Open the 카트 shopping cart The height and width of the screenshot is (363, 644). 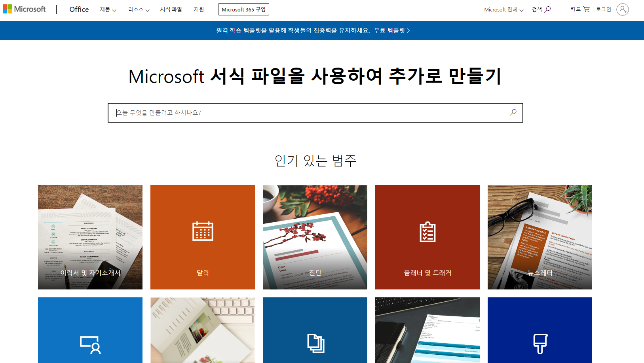pyautogui.click(x=580, y=9)
